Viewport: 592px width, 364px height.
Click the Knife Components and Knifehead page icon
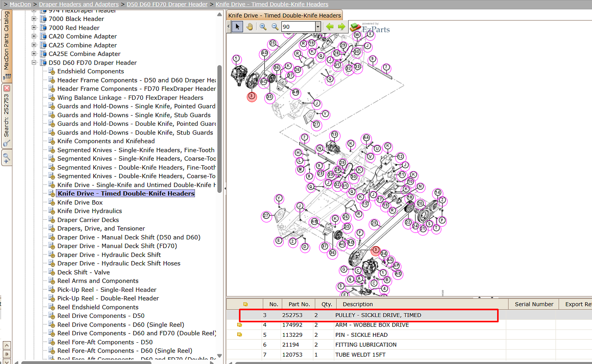[51, 141]
